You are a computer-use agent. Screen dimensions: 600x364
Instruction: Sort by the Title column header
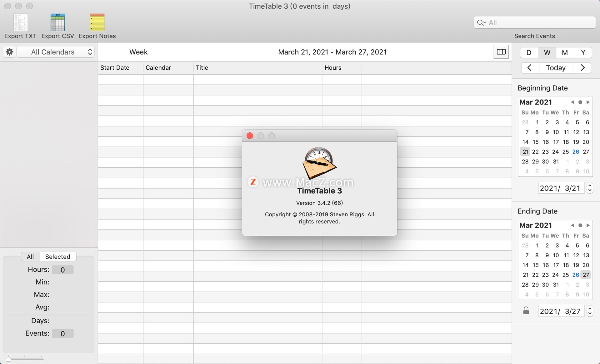pos(257,68)
